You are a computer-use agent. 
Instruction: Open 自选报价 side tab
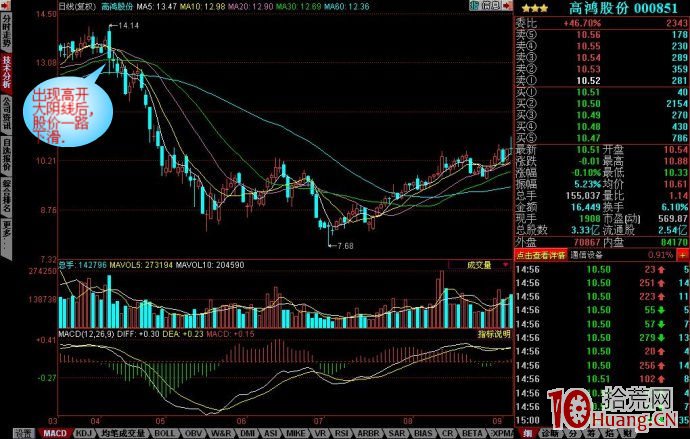tap(6, 155)
